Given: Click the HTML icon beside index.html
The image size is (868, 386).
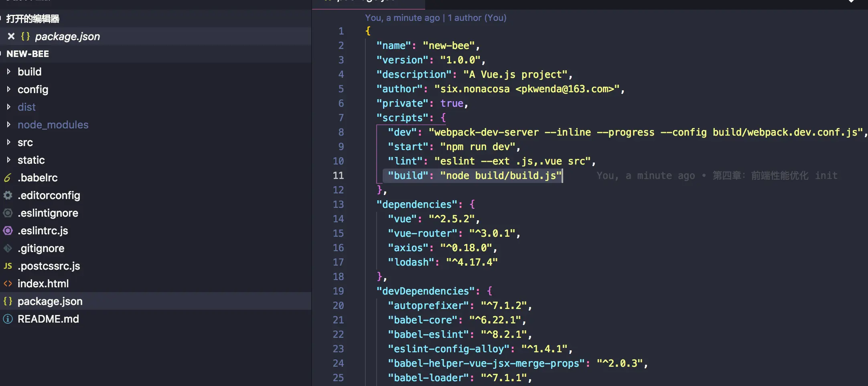Looking at the screenshot, I should pos(8,283).
